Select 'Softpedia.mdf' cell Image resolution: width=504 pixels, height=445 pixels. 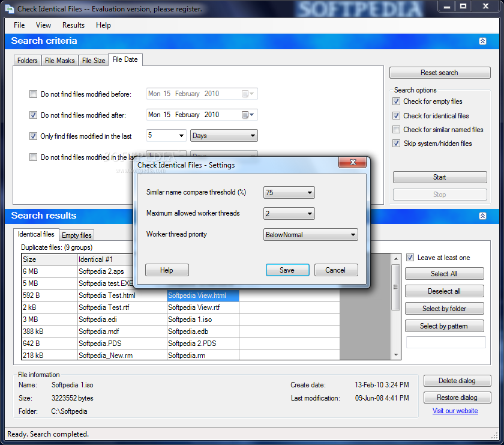pos(122,331)
